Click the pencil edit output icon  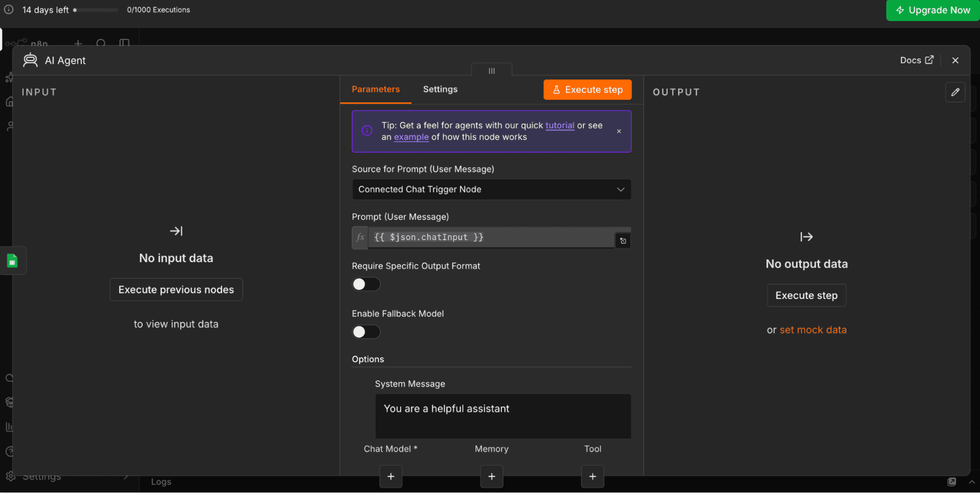(955, 92)
